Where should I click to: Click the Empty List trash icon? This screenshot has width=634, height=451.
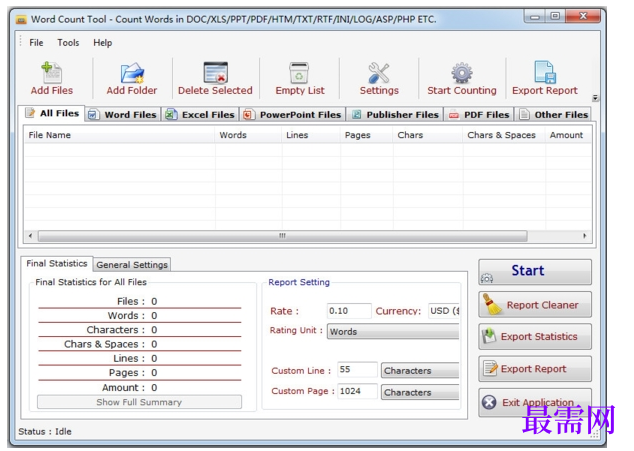coord(299,73)
